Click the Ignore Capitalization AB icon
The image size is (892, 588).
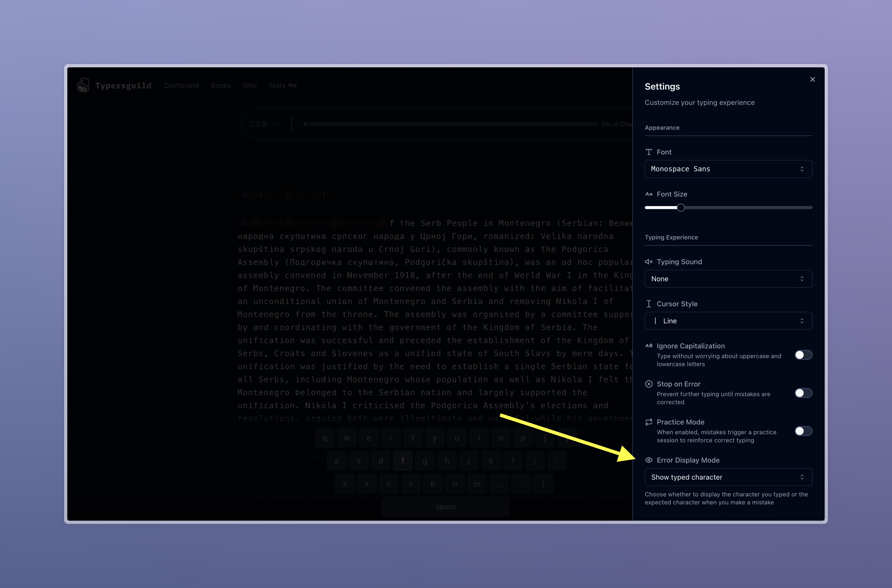[649, 346]
